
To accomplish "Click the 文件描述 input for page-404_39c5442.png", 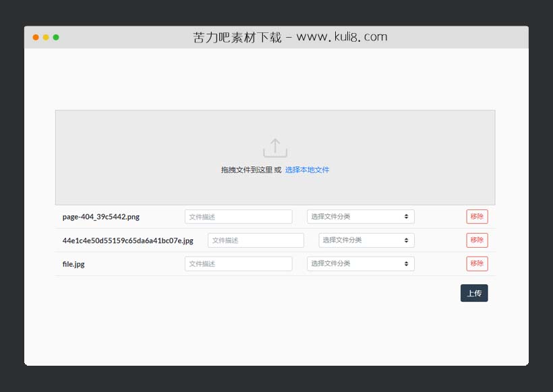I will coord(238,216).
